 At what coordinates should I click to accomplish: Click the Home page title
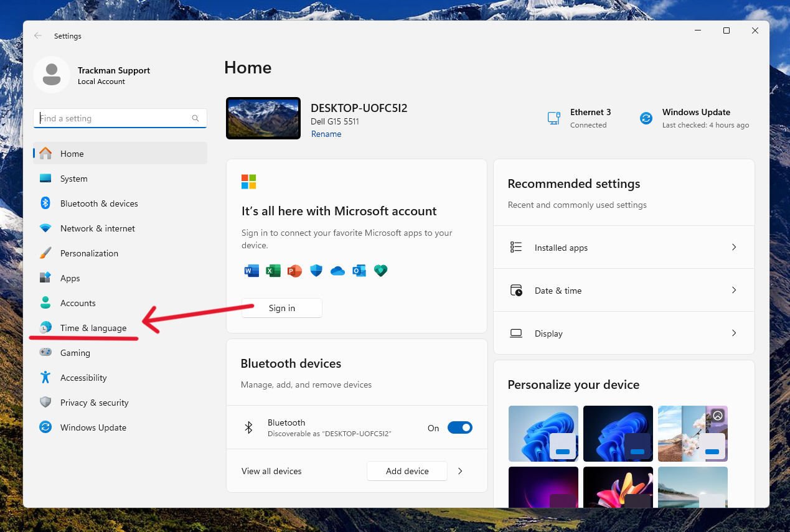pos(248,68)
